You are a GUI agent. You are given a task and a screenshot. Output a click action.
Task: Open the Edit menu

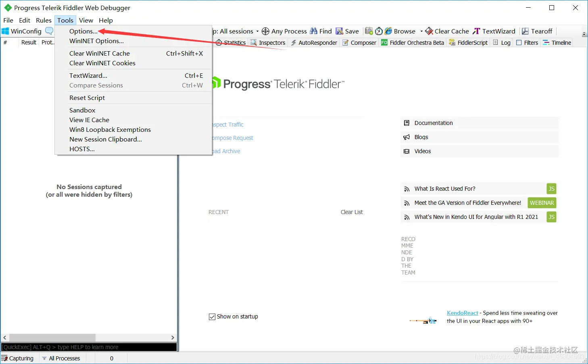tap(25, 20)
